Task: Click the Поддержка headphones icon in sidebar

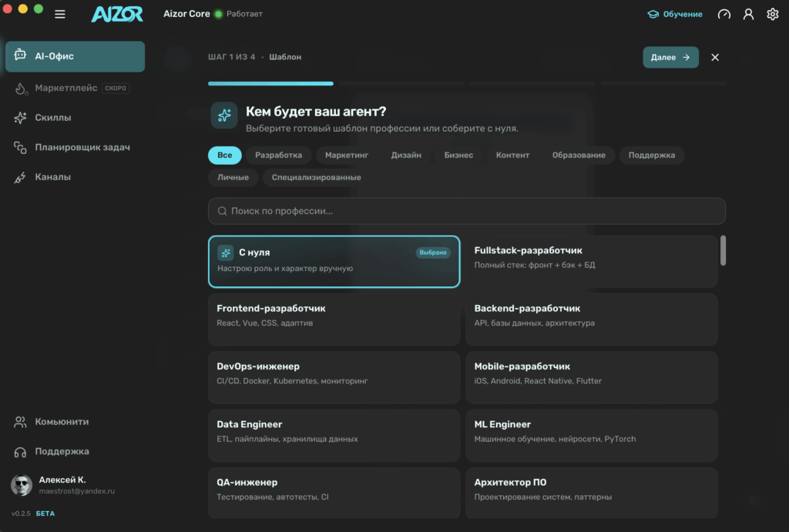Action: click(x=20, y=452)
